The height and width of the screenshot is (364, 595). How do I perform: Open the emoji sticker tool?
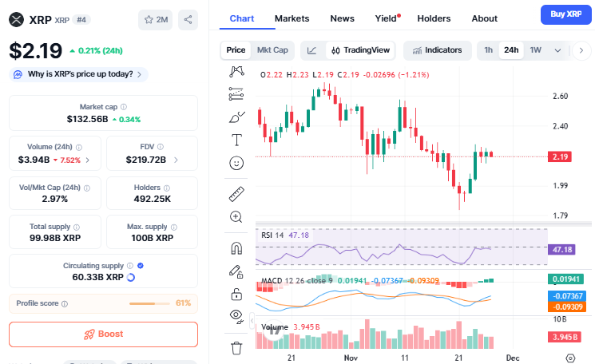pos(236,163)
